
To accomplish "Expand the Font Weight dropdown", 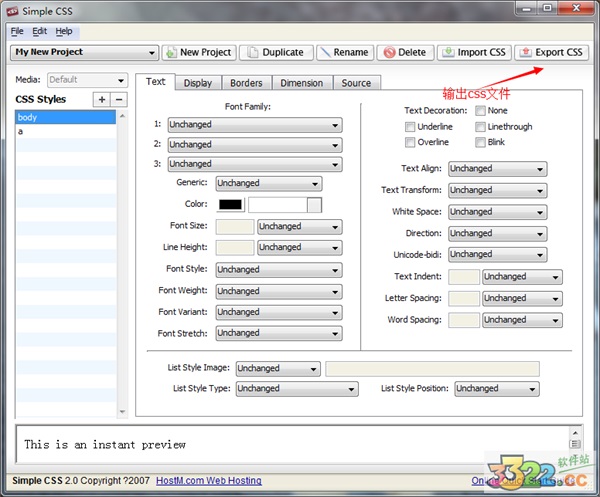I will pos(278,291).
